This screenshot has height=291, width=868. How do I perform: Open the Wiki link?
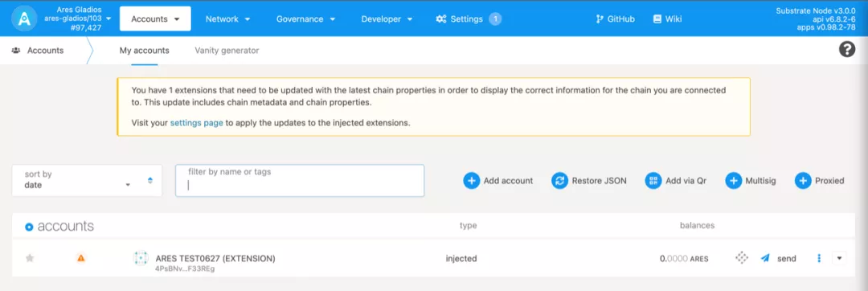(667, 18)
